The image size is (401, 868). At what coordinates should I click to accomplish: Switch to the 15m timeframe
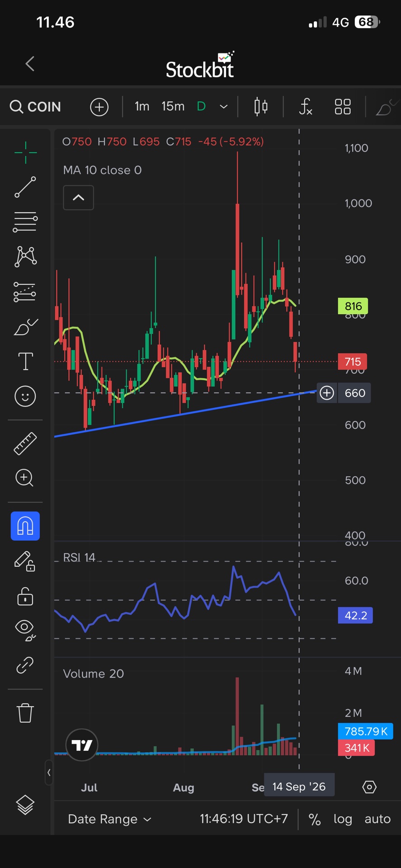173,106
